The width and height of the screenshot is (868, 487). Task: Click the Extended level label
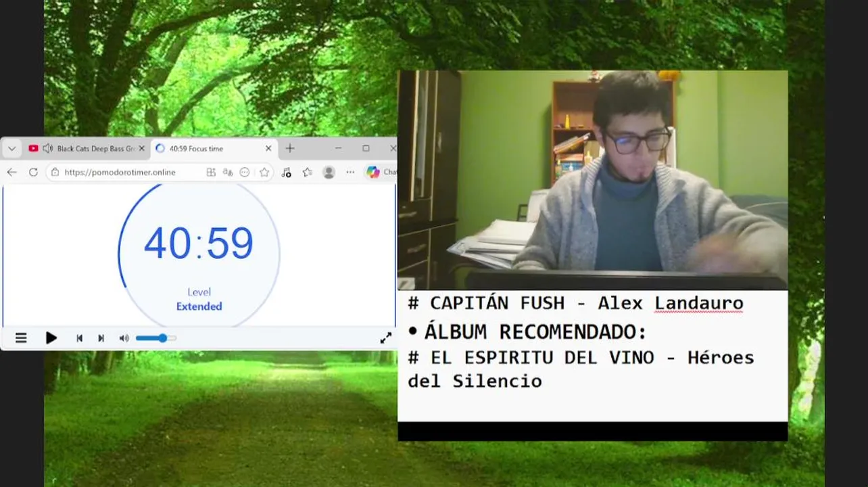pyautogui.click(x=199, y=306)
